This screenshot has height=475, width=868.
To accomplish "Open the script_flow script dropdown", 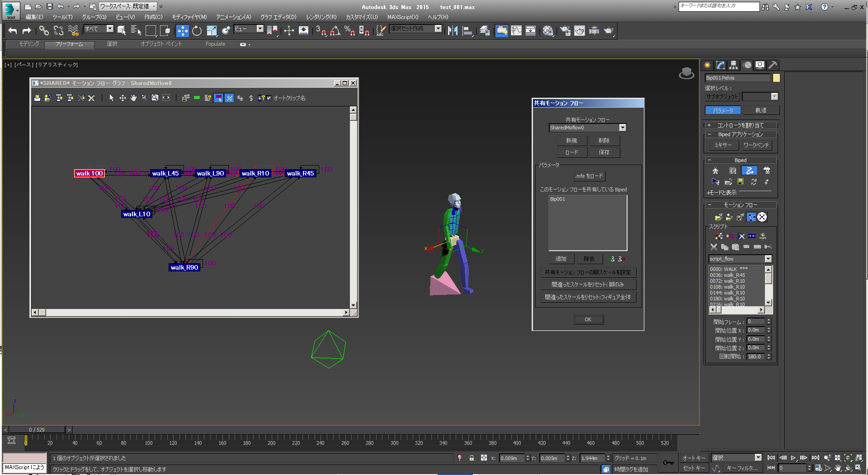I will tap(768, 259).
